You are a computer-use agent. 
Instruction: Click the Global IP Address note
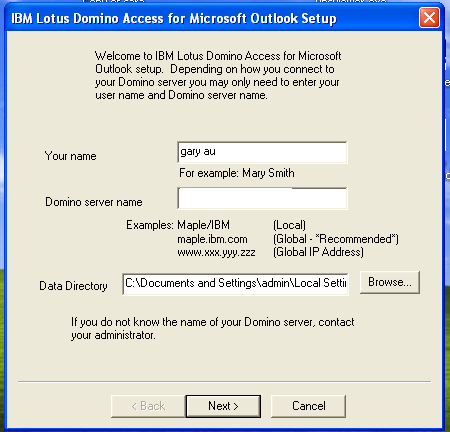(x=318, y=252)
